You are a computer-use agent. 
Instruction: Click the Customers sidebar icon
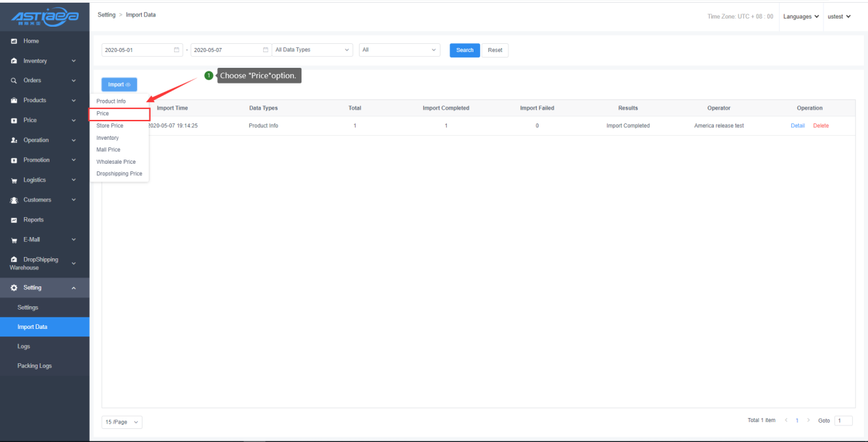[x=14, y=200]
